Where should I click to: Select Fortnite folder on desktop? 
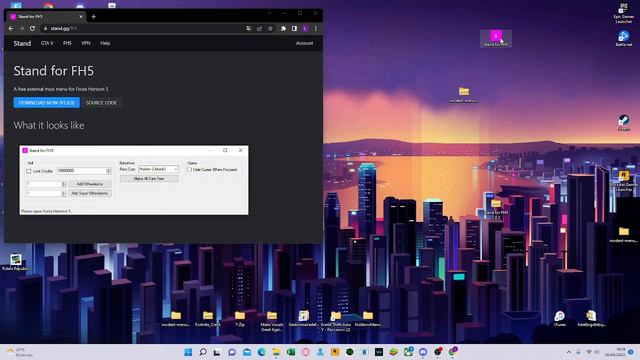pos(208,319)
